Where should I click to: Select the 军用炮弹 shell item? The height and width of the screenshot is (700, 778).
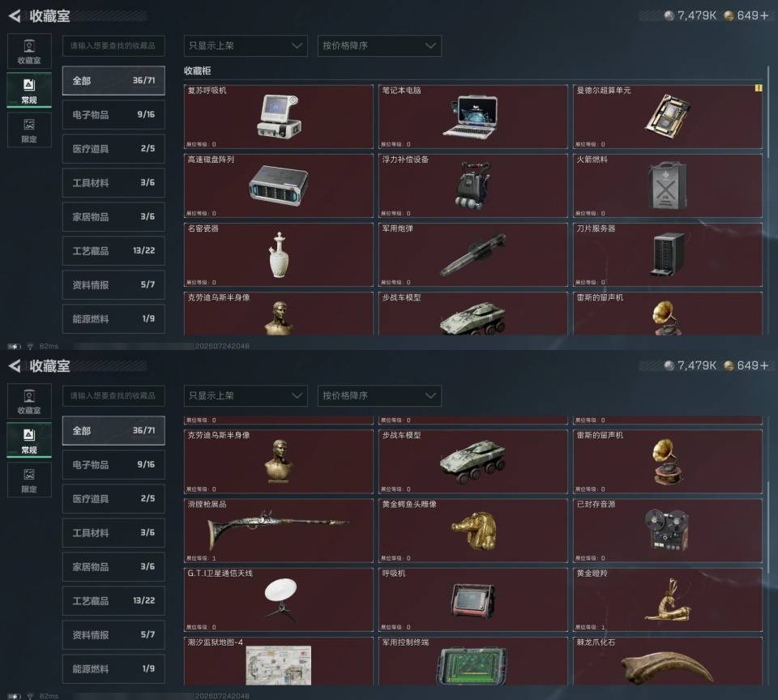coord(472,254)
